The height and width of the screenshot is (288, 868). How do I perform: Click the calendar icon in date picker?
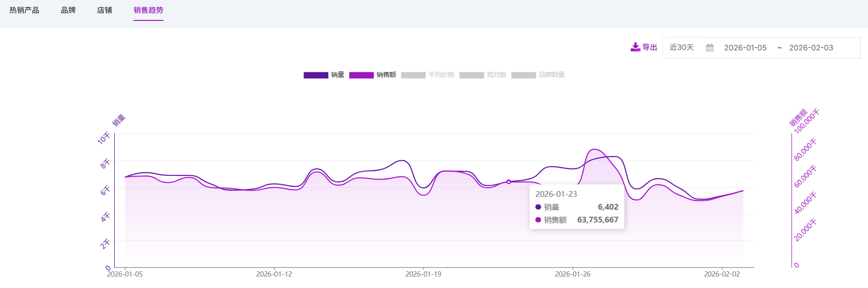click(x=710, y=48)
